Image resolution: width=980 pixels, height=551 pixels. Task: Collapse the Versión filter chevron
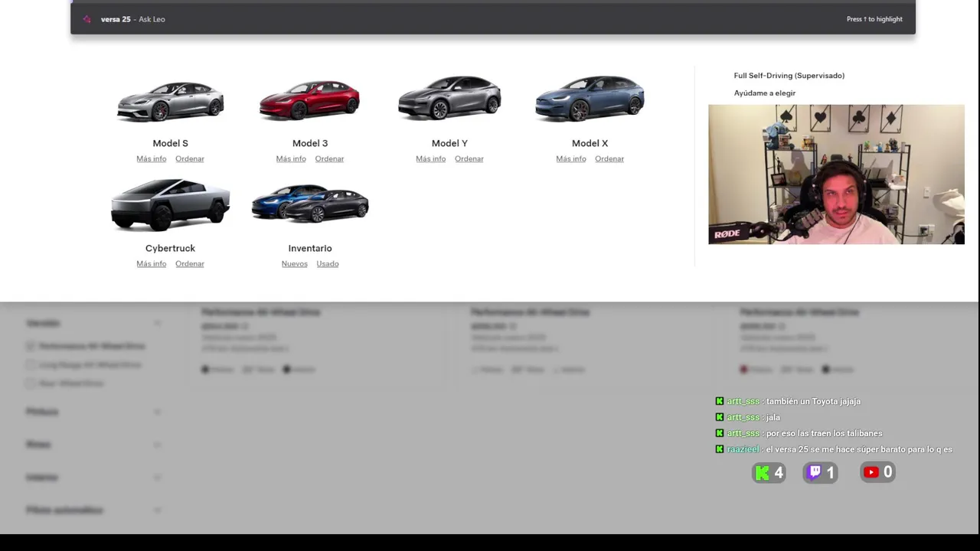157,324
